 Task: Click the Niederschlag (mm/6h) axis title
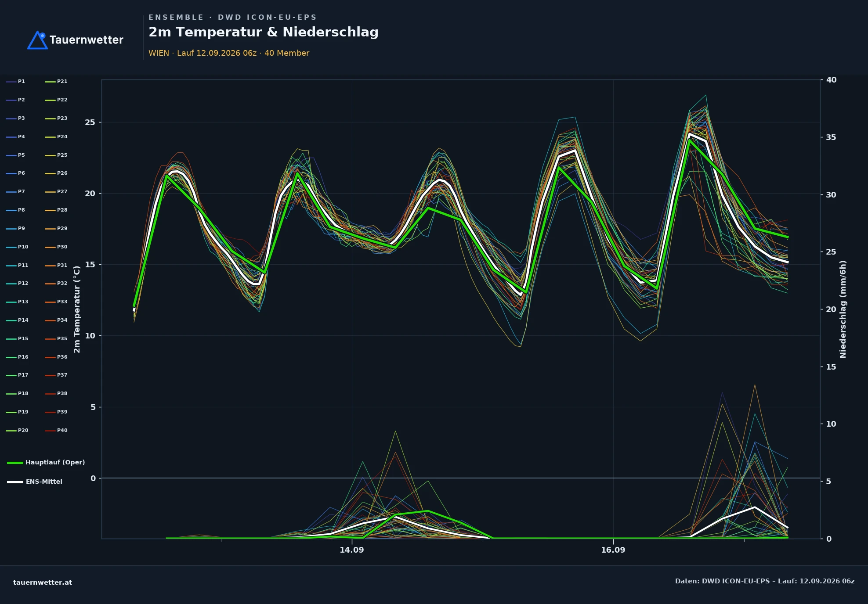coord(843,309)
